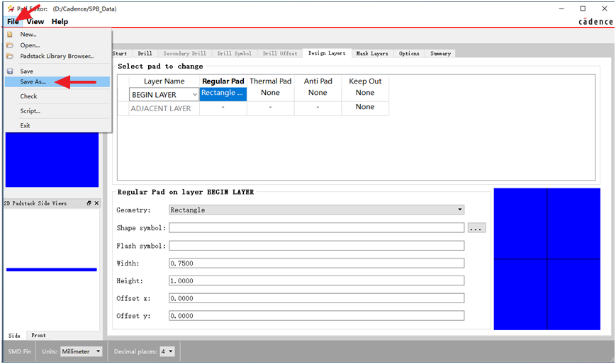The image size is (616, 364).
Task: Click the Save floppy disk icon
Action: pyautogui.click(x=10, y=71)
